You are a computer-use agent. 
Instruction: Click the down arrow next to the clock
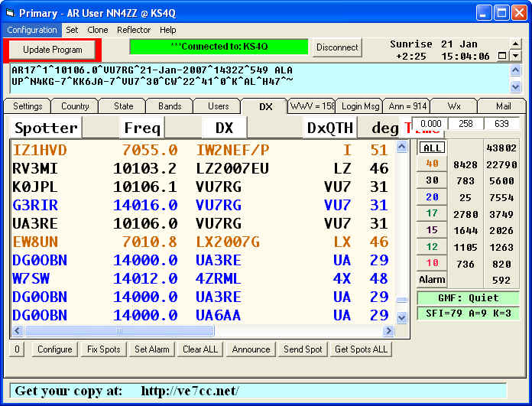pos(516,55)
